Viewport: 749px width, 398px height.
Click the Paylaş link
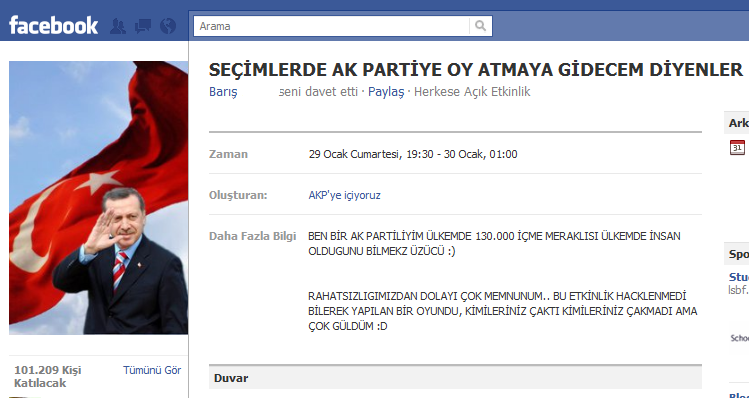click(x=386, y=92)
